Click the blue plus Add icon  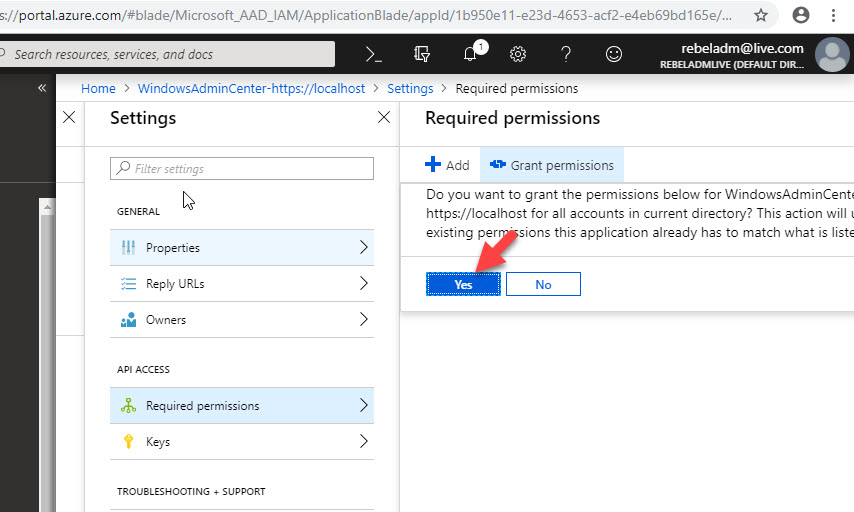point(433,164)
